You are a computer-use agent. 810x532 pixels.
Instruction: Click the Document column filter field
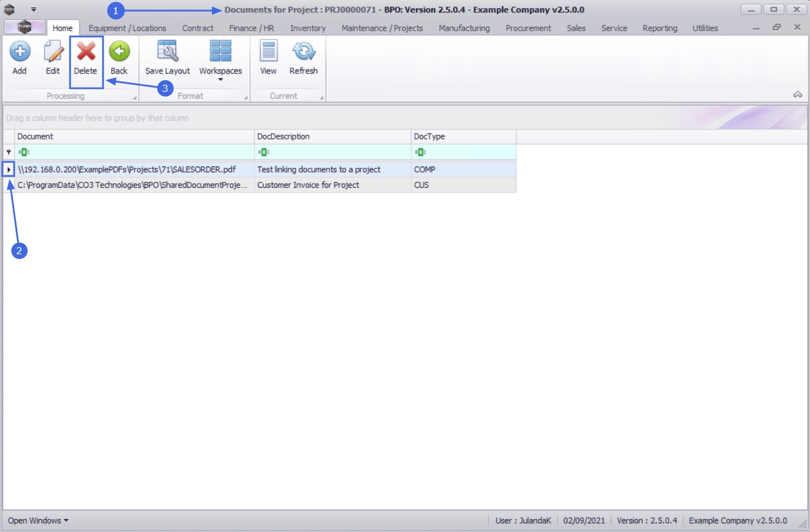pos(134,152)
